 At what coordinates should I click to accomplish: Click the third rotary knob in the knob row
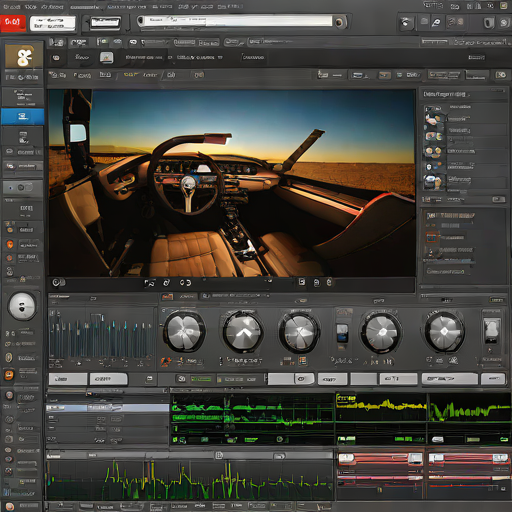point(299,333)
